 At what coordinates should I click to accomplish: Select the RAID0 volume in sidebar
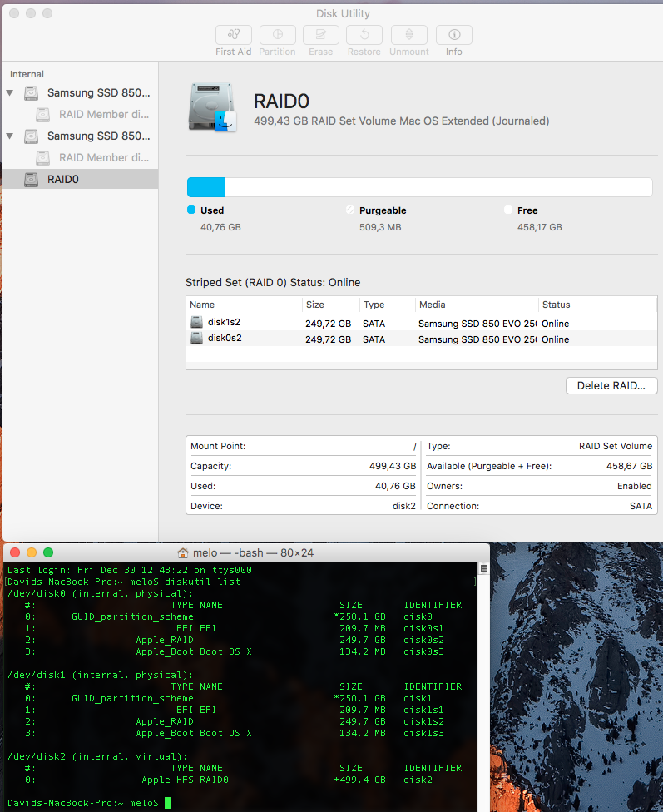pyautogui.click(x=81, y=179)
